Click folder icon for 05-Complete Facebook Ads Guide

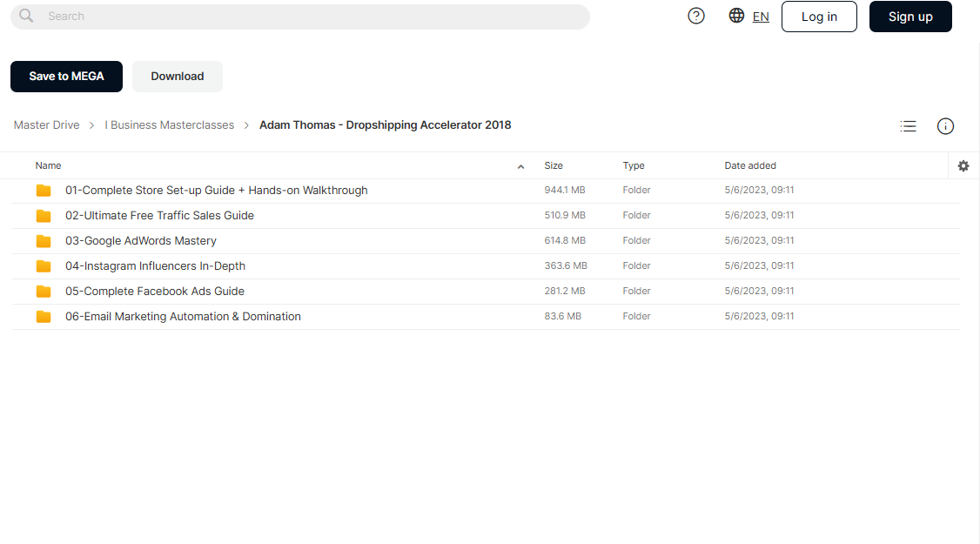[x=44, y=292]
